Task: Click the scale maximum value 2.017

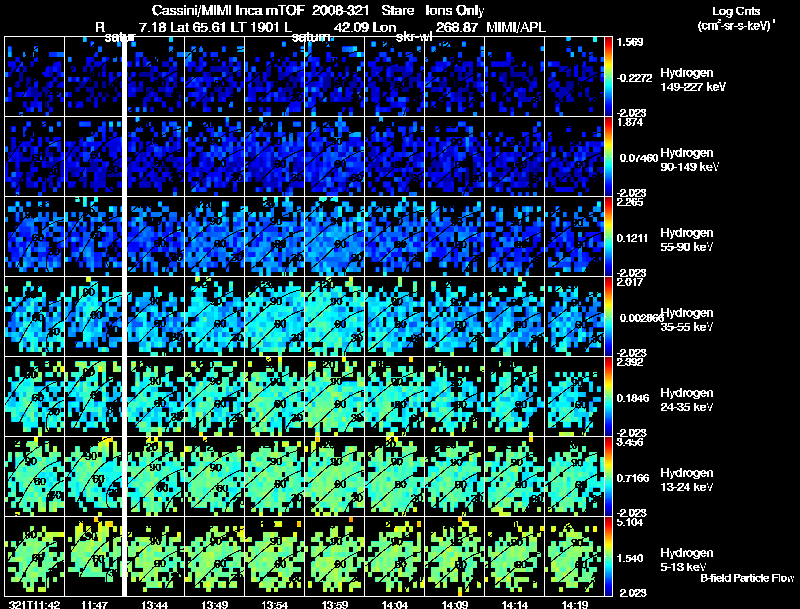Action: [x=630, y=282]
